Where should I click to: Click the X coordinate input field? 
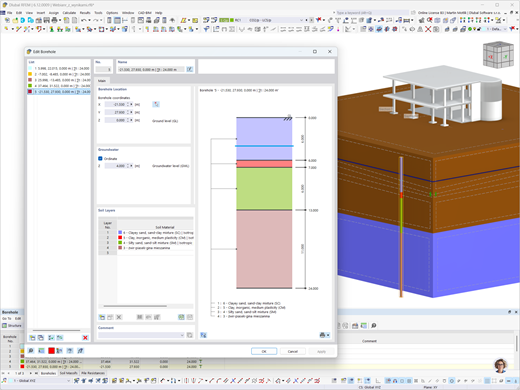(115, 104)
